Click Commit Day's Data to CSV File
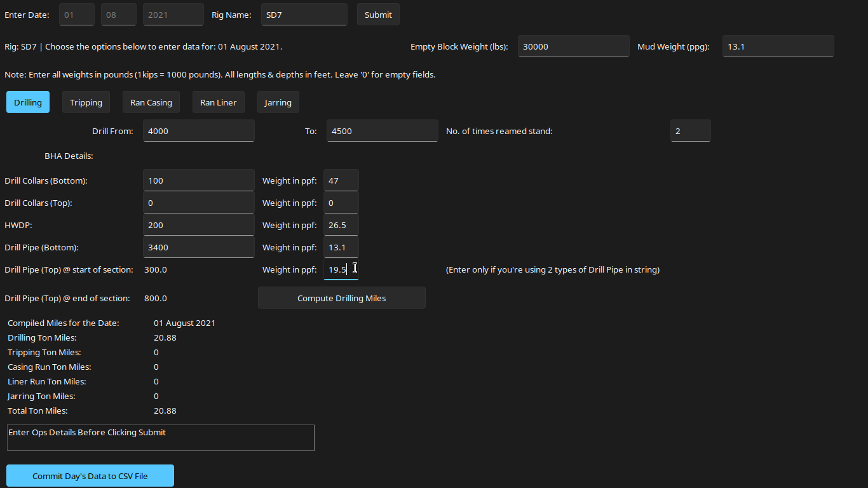This screenshot has width=868, height=488. tap(90, 475)
